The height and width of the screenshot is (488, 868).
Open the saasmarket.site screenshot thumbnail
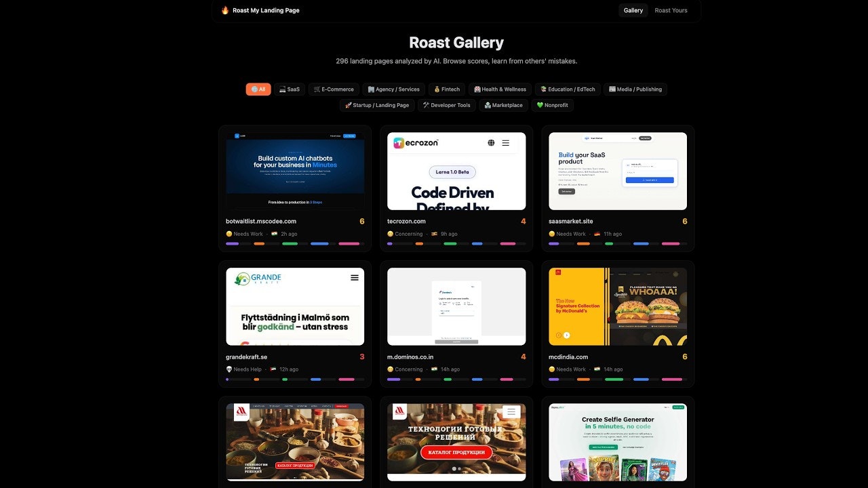tap(618, 171)
